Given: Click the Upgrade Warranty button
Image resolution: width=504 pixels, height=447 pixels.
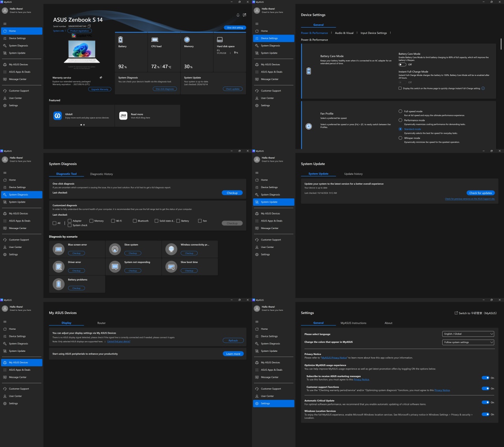Looking at the screenshot, I should click(x=100, y=89).
